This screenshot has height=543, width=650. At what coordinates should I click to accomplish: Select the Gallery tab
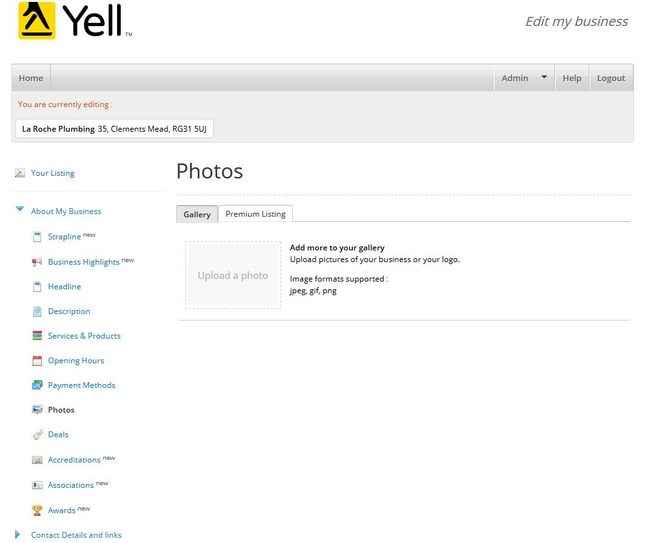197,214
